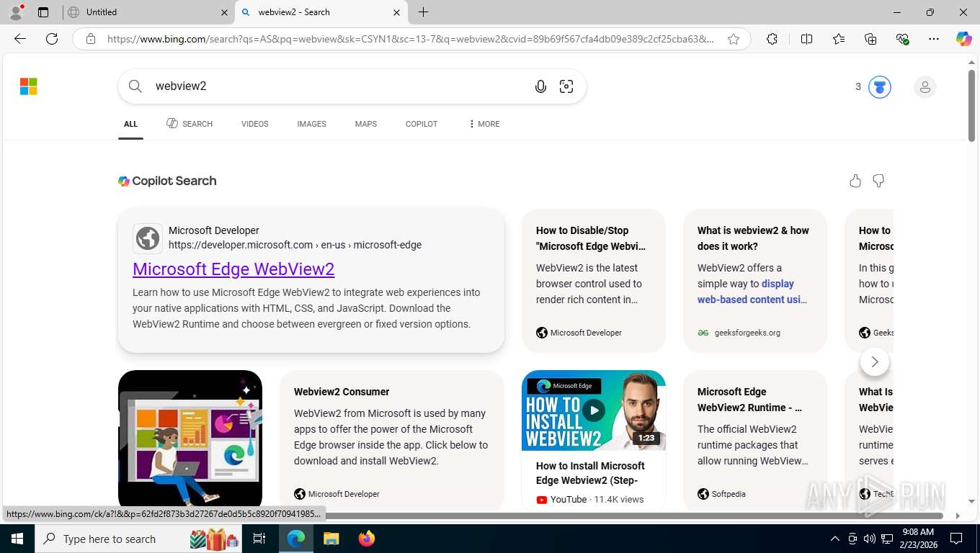980x553 pixels.
Task: Open the volume control in system tray
Action: pos(870,539)
